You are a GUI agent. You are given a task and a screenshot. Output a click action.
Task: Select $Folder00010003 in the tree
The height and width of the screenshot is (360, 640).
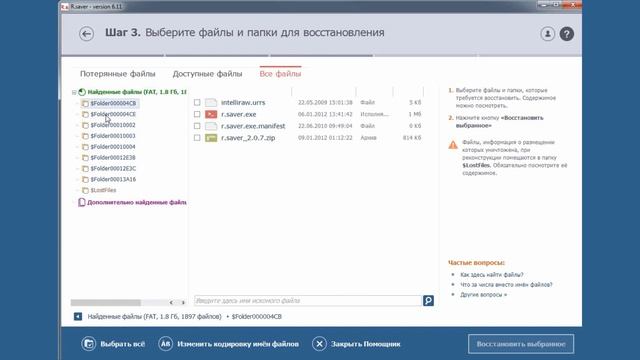point(113,136)
